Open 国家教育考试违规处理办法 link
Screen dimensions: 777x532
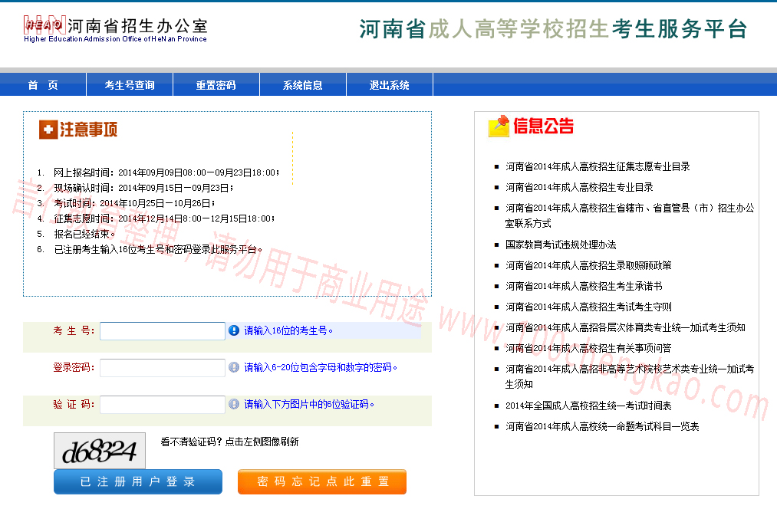[561, 245]
